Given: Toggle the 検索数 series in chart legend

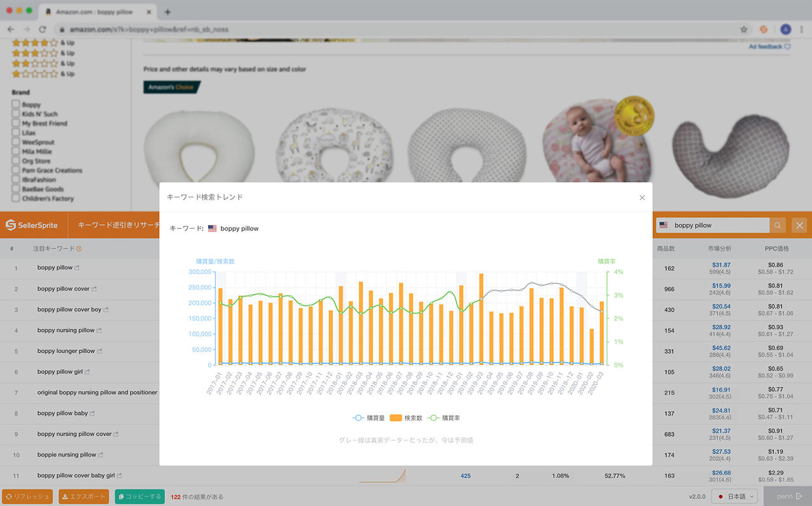Looking at the screenshot, I should click(406, 418).
